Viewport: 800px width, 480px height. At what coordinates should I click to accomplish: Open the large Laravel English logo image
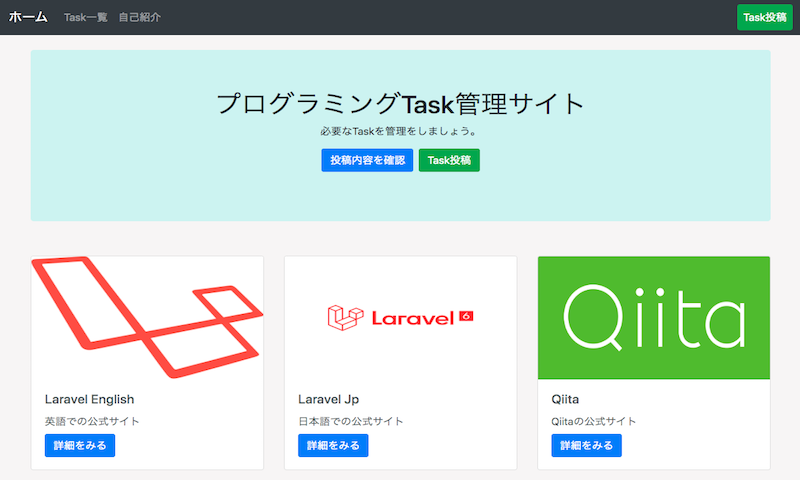[147, 317]
